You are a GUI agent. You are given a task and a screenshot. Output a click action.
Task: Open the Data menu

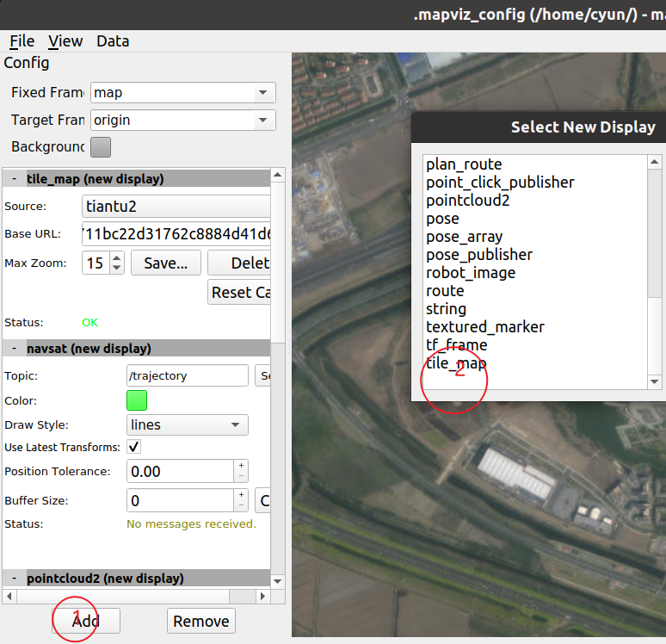coord(113,41)
